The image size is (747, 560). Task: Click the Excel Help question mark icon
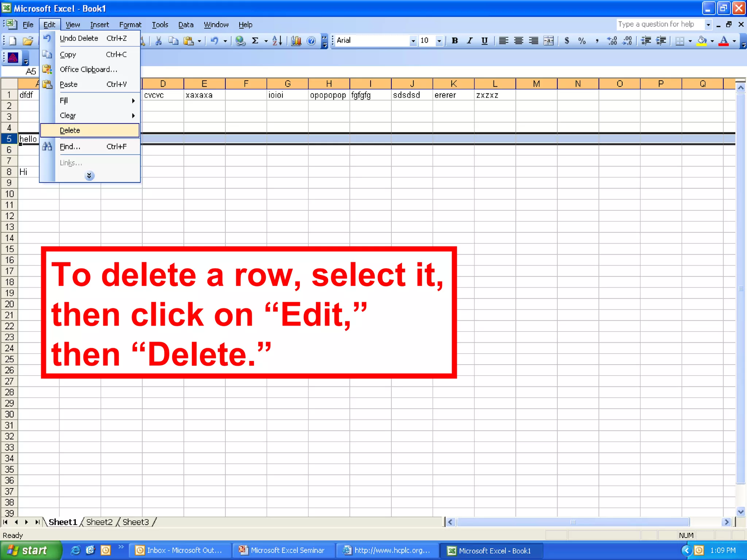point(311,41)
